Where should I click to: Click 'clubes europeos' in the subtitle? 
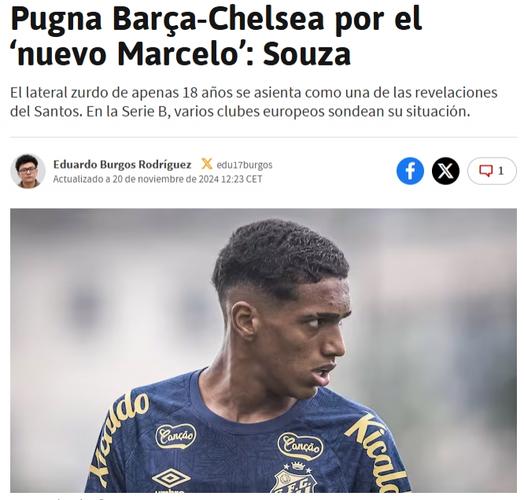click(x=271, y=112)
